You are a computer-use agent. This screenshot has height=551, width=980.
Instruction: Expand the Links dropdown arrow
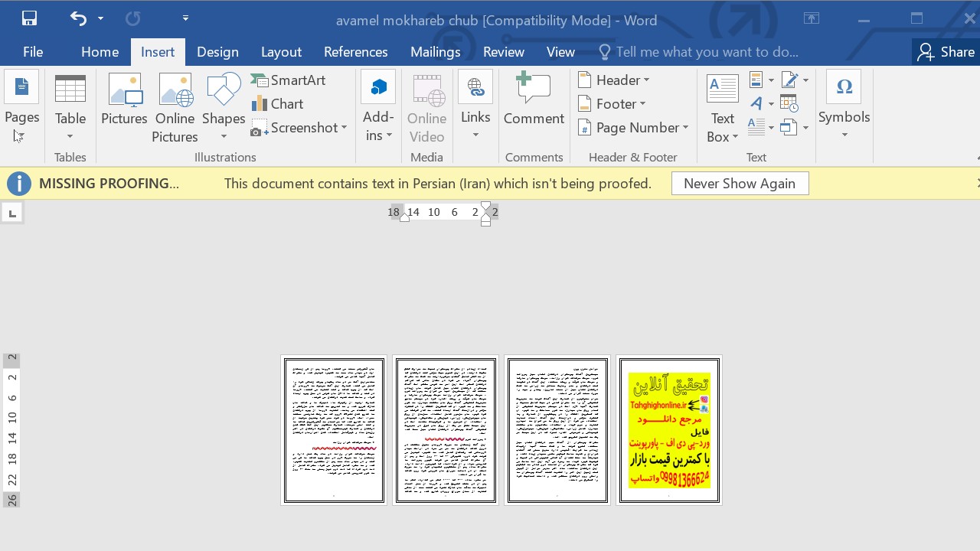[x=475, y=135]
